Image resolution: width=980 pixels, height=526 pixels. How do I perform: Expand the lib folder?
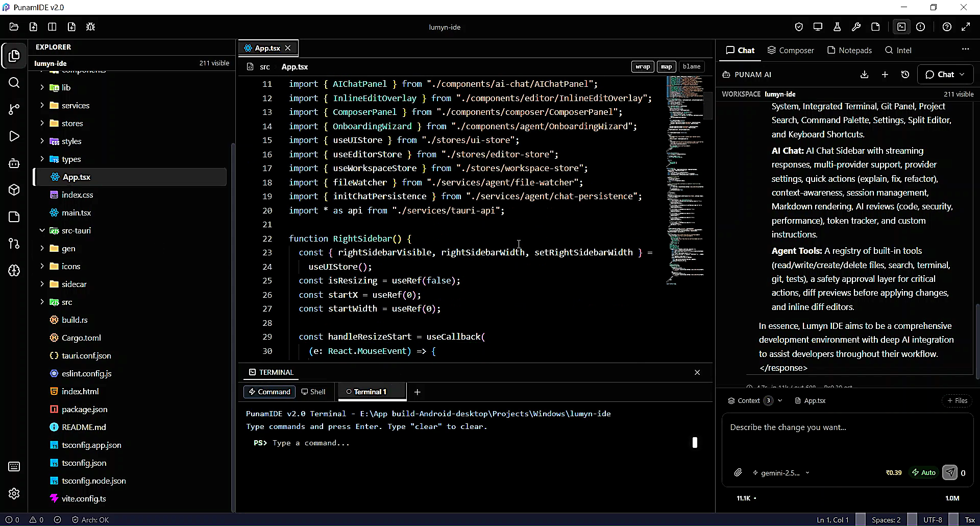click(x=42, y=87)
